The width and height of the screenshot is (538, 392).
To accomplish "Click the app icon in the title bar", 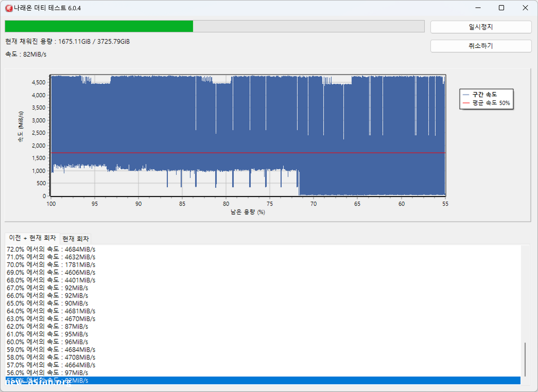I will point(9,8).
